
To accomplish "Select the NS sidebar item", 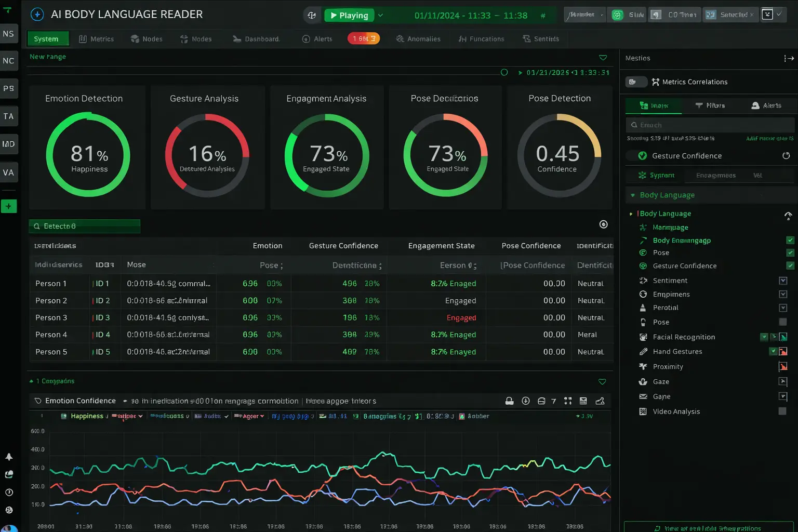I will click(8, 34).
